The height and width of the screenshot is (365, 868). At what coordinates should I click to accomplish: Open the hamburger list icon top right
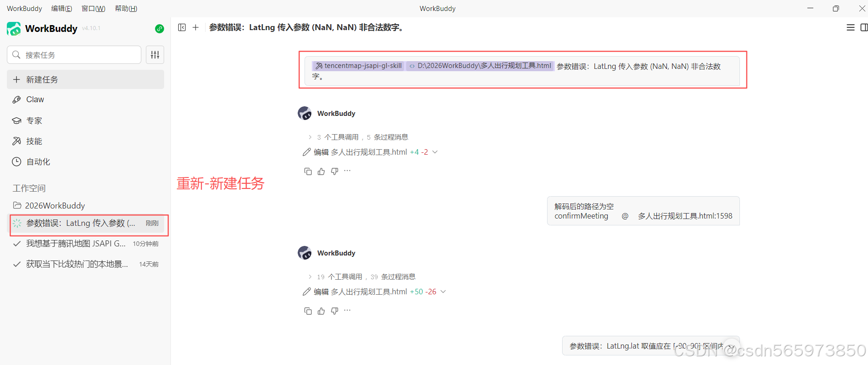(x=851, y=27)
